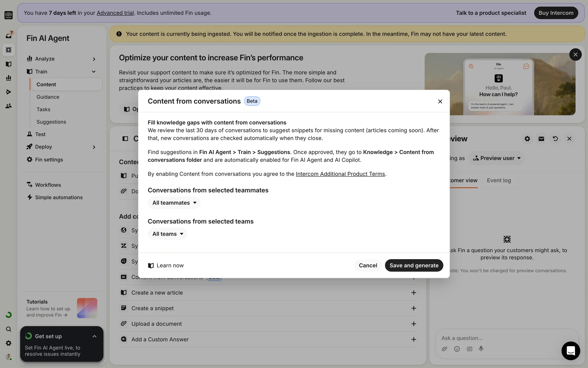Close the Content from conversations dialog

click(440, 101)
